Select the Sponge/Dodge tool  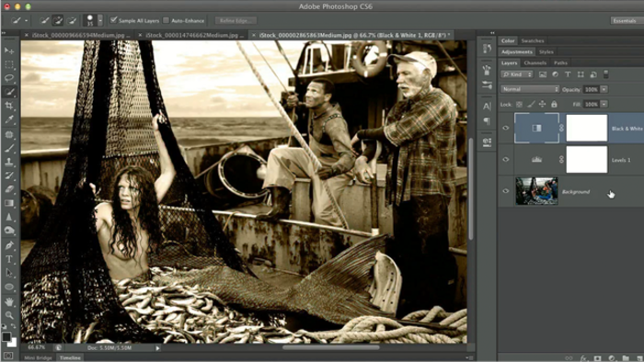click(9, 231)
